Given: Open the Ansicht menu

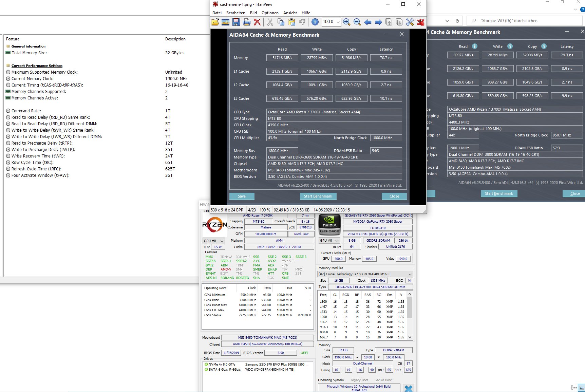Looking at the screenshot, I should pyautogui.click(x=290, y=13).
